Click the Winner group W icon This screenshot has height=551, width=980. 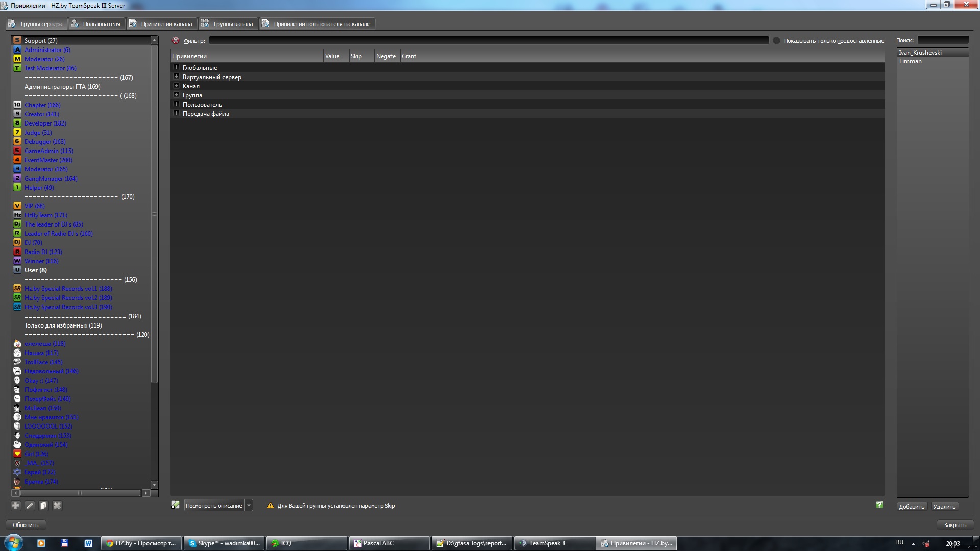coord(17,261)
